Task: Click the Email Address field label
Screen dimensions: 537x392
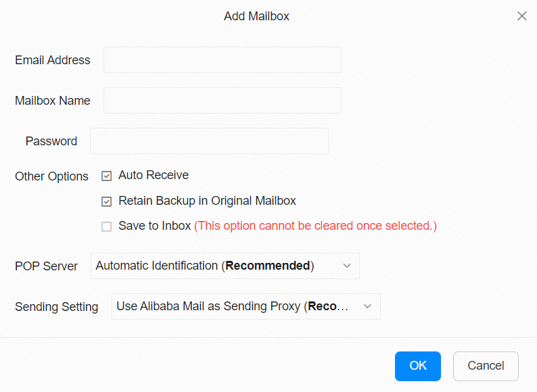Action: 53,60
